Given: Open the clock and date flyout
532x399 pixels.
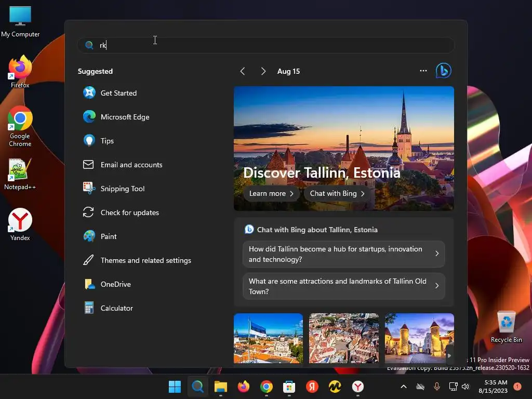Looking at the screenshot, I should [493, 387].
